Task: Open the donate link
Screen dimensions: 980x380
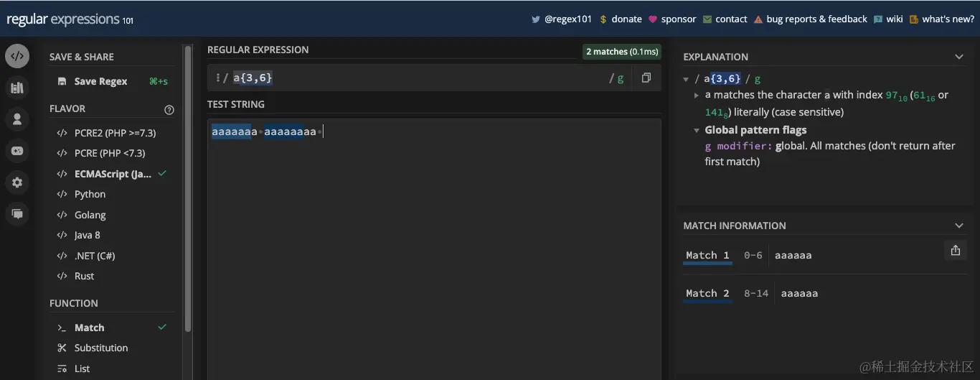Action: pos(621,19)
